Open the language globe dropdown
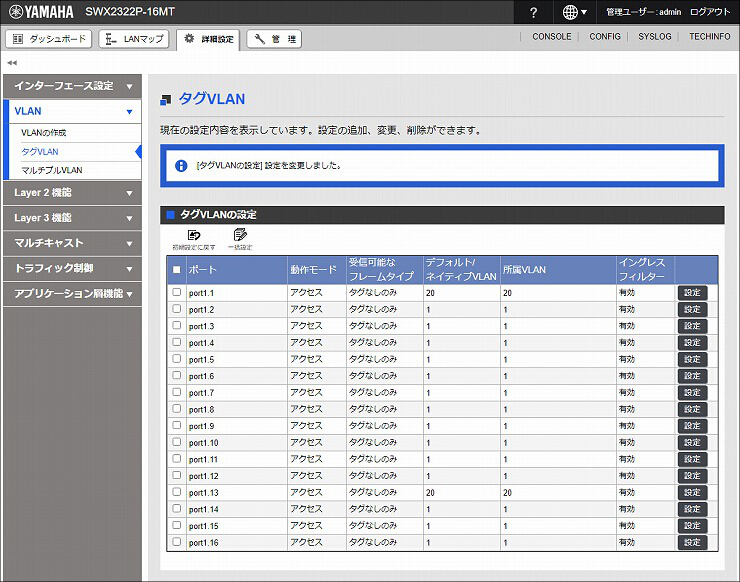740x582 pixels. [x=574, y=13]
